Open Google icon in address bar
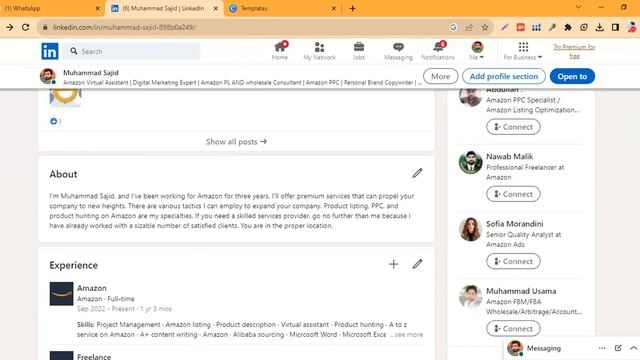The image size is (640, 360). (453, 27)
